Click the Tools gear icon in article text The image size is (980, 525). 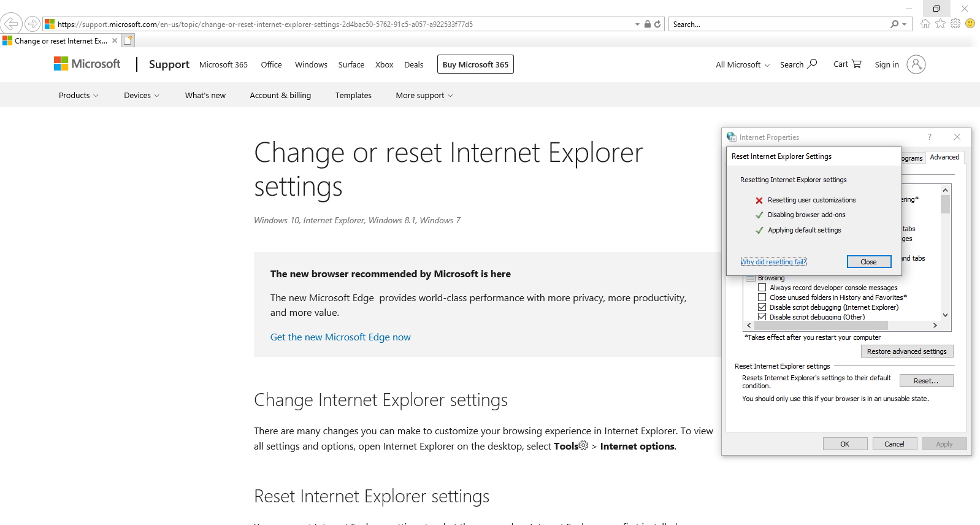click(584, 445)
